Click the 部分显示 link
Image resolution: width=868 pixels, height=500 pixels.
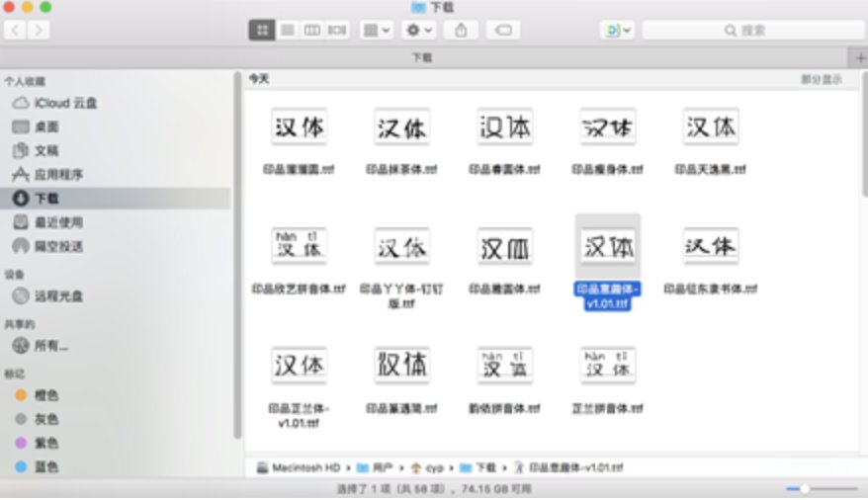821,79
